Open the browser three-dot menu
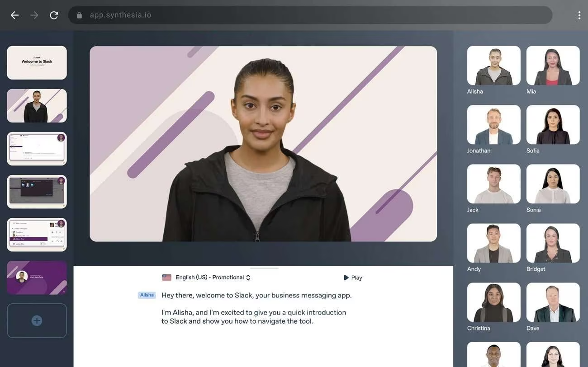Viewport: 588px width, 367px height. pos(579,15)
